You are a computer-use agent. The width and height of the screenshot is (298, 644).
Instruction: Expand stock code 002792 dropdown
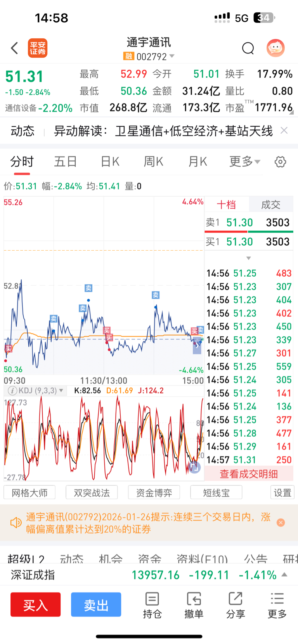tap(172, 57)
